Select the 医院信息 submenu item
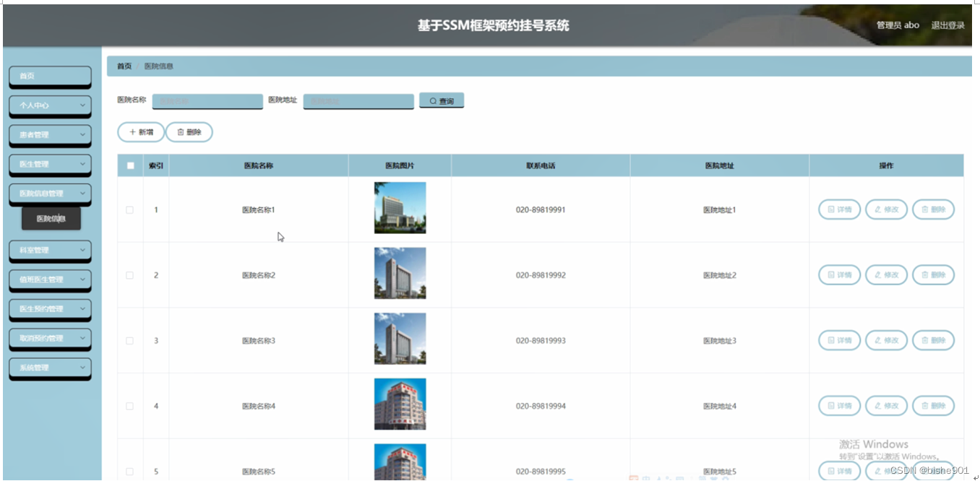Image resolution: width=980 pixels, height=481 pixels. pyautogui.click(x=51, y=219)
